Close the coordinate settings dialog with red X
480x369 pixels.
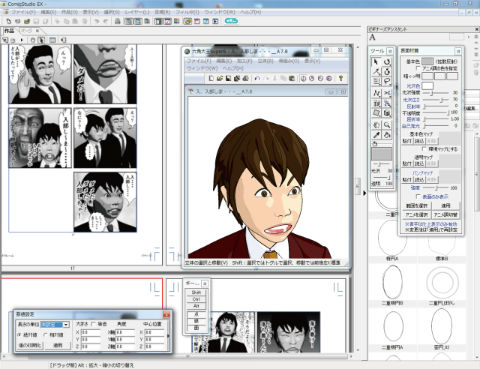click(166, 315)
